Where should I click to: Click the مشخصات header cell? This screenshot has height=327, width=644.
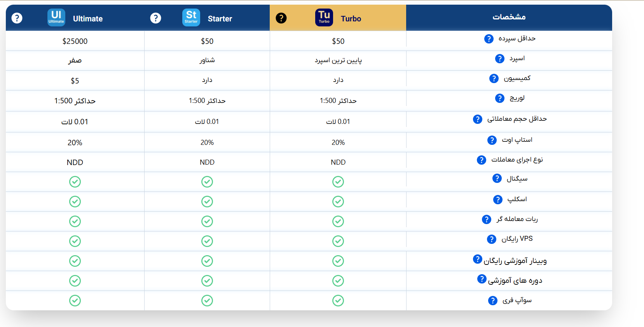(x=509, y=17)
